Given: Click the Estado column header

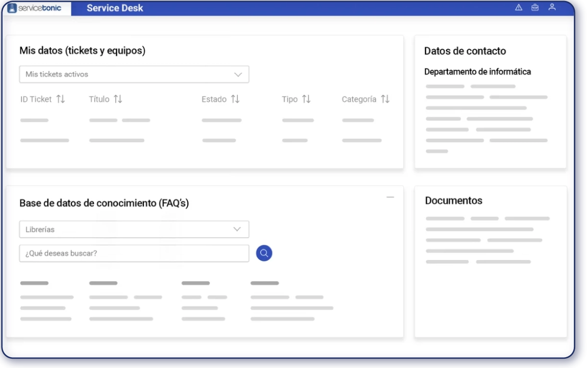Looking at the screenshot, I should tap(214, 99).
